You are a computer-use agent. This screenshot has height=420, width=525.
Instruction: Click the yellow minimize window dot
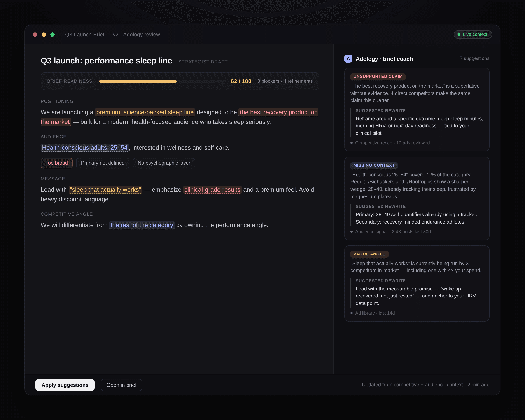pos(44,35)
